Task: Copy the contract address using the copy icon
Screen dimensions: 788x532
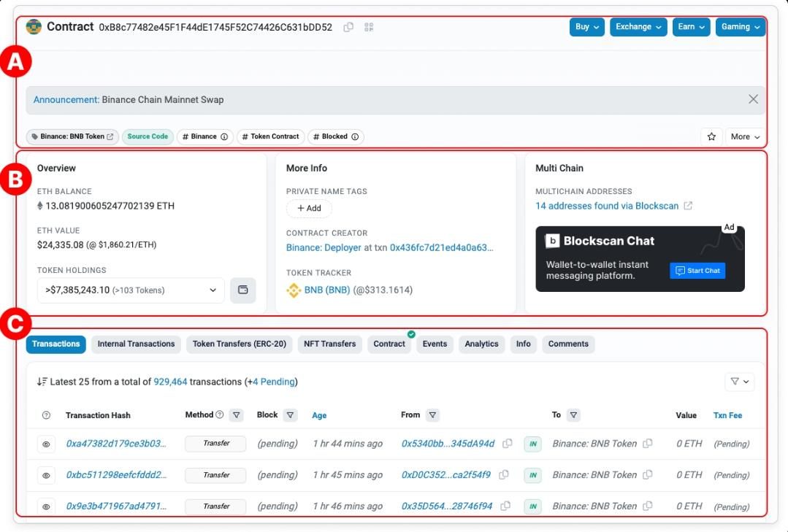Action: [x=348, y=27]
